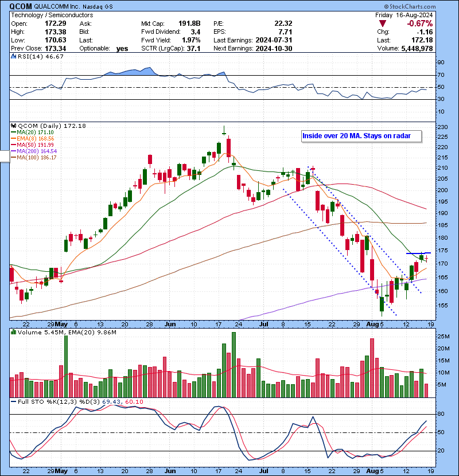
Task: Click the Fwd Dividend value 3.4
Action: (196, 32)
